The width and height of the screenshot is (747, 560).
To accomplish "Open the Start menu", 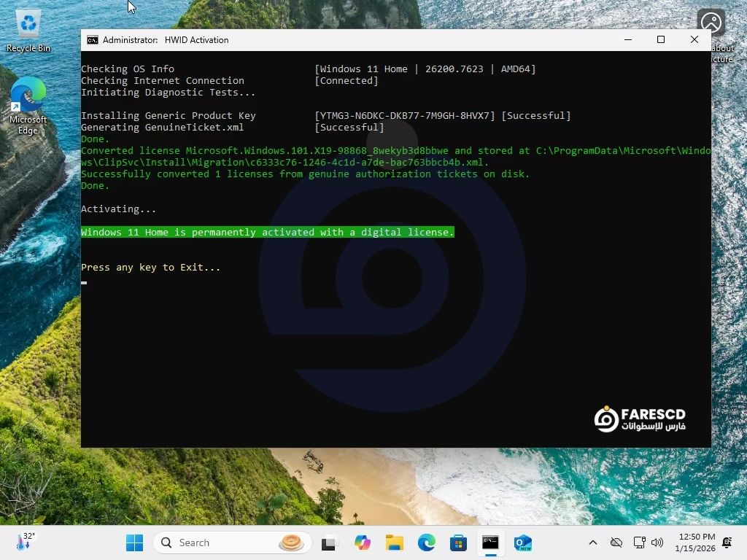I will click(134, 542).
